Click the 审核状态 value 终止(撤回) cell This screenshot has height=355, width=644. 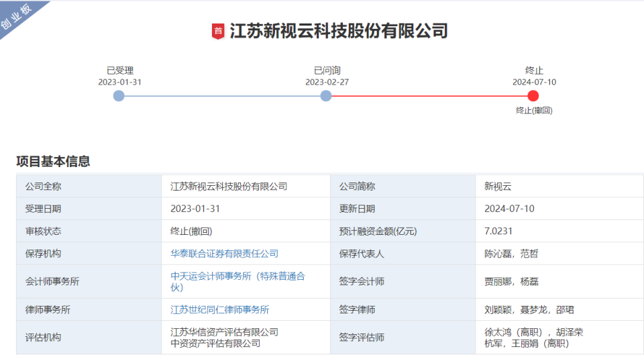[246, 231]
